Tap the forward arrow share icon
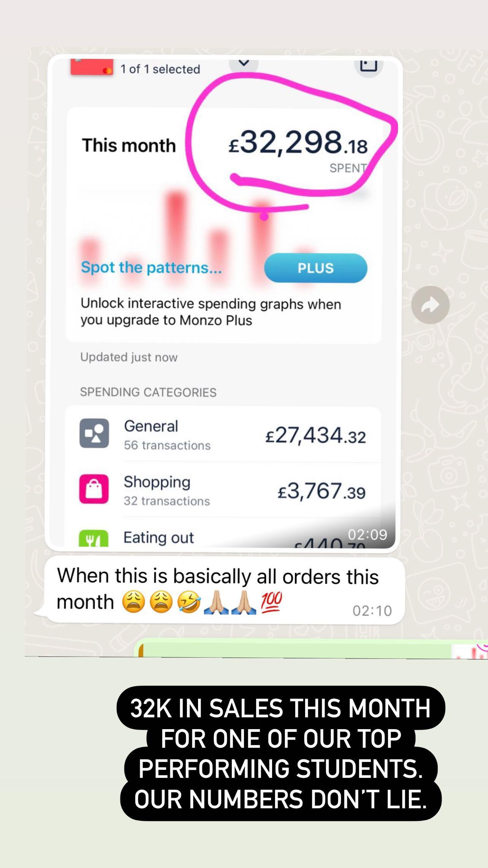The height and width of the screenshot is (868, 488). 430,305
